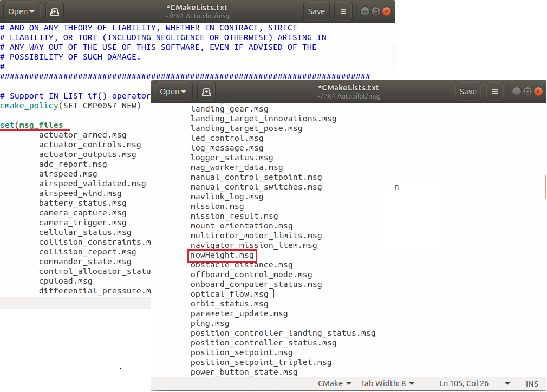Click landing_target_pose.msg entry
Screen dimensions: 547x392
click(246, 128)
